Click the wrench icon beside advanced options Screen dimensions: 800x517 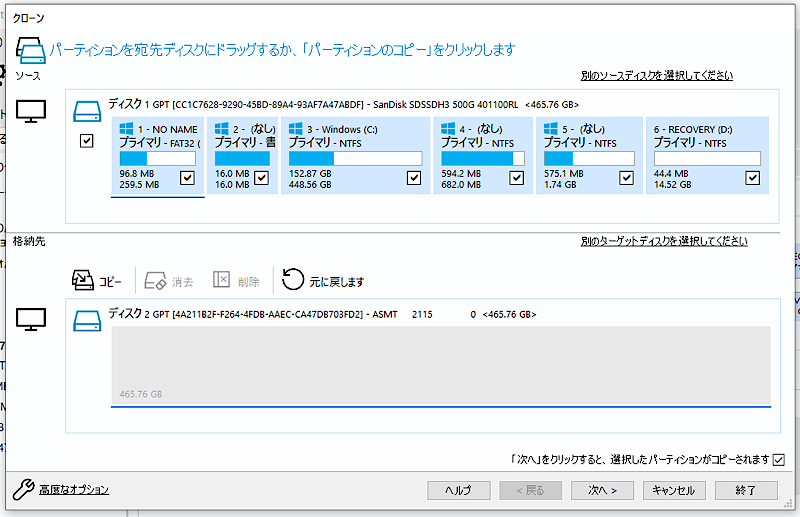(x=23, y=489)
